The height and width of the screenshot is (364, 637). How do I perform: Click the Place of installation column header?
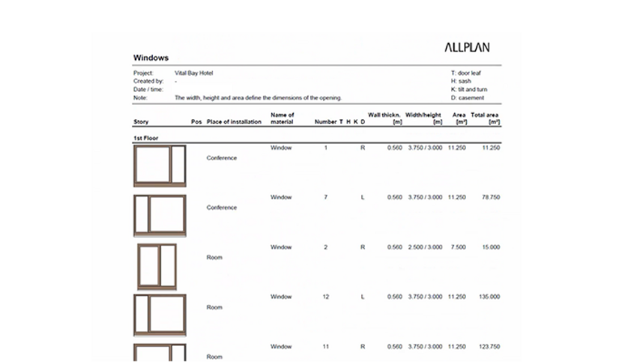(x=234, y=122)
